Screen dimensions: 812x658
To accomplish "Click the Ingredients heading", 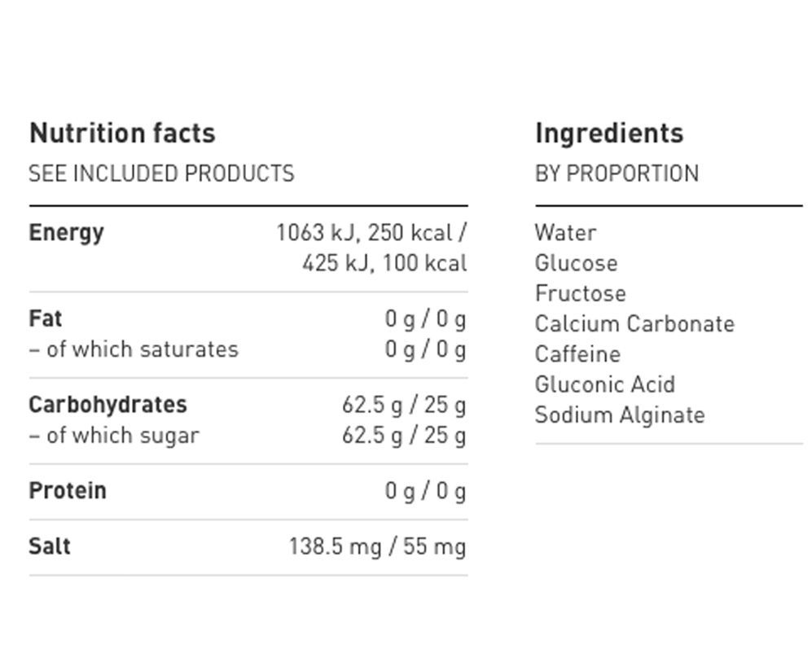I will tap(609, 134).
